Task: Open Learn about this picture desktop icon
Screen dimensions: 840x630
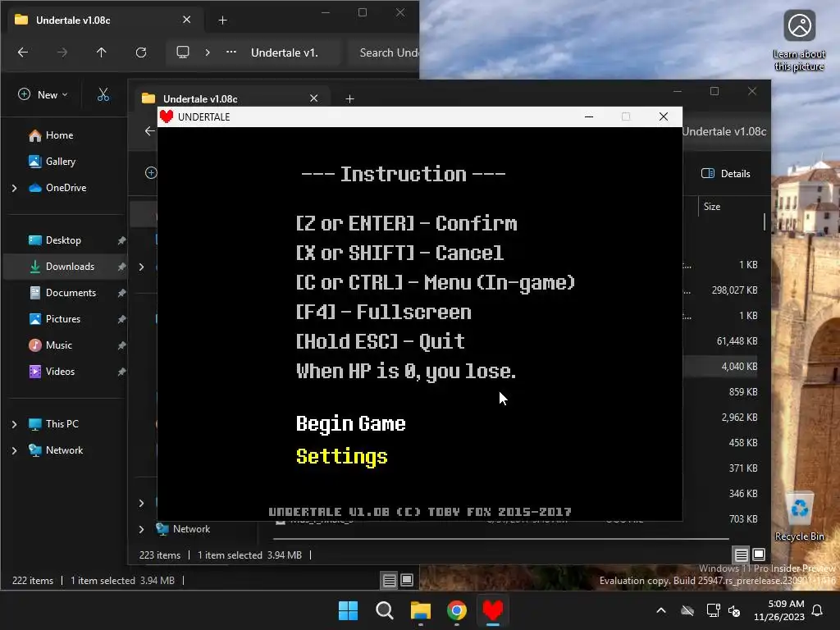Action: (x=799, y=41)
